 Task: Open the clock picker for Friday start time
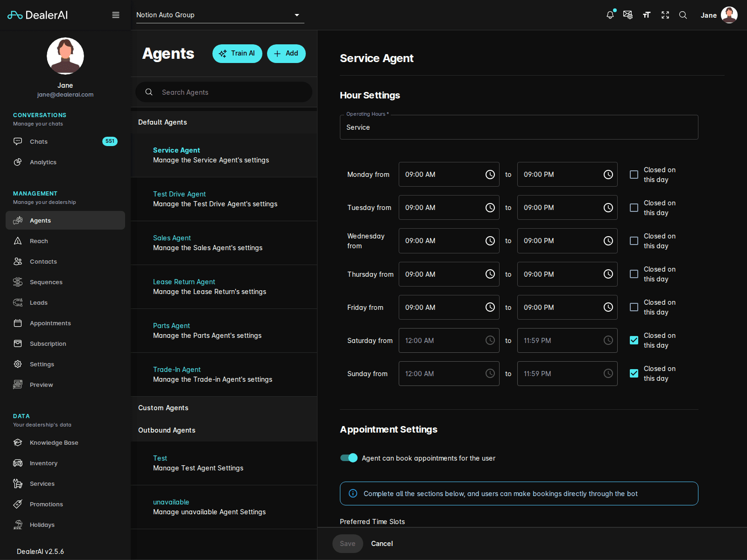click(x=490, y=307)
